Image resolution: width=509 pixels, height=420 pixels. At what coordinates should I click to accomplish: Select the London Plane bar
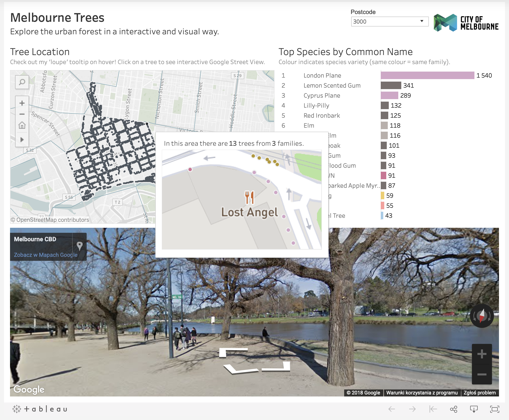[427, 75]
